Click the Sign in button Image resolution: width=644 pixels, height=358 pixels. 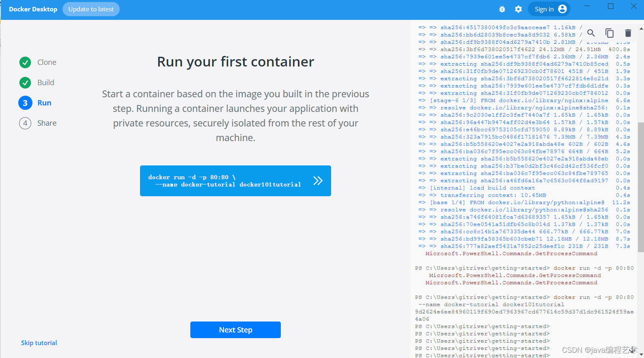click(x=549, y=9)
